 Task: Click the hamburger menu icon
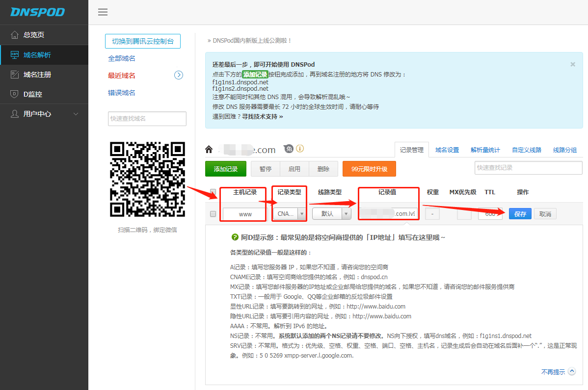pos(103,12)
